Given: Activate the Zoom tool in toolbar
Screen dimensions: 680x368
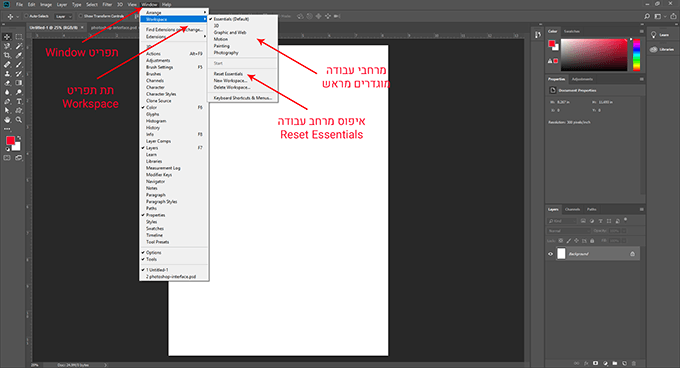Looking at the screenshot, I should (x=19, y=120).
